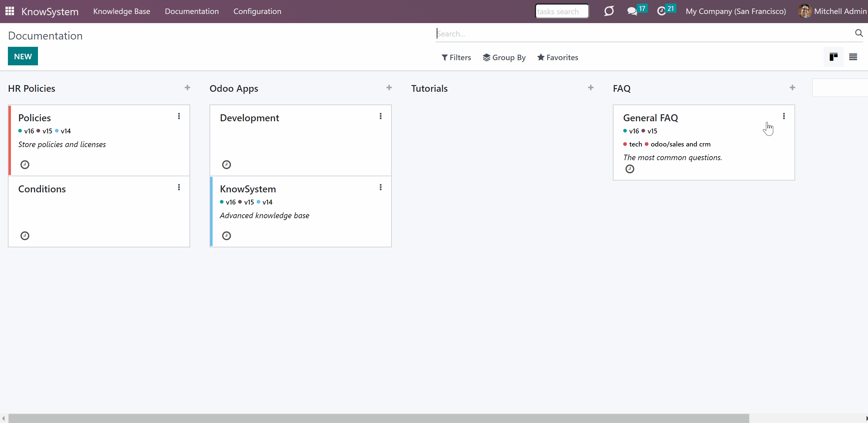Open the support chat bubble icon
Viewport: 868px width, 423px height.
coord(609,11)
